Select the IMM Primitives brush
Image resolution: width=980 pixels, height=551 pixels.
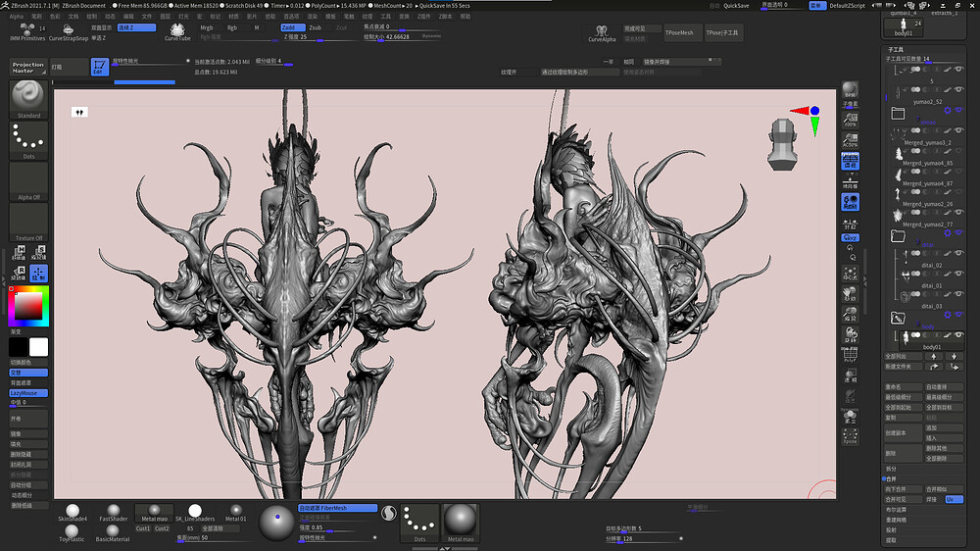pyautogui.click(x=27, y=32)
